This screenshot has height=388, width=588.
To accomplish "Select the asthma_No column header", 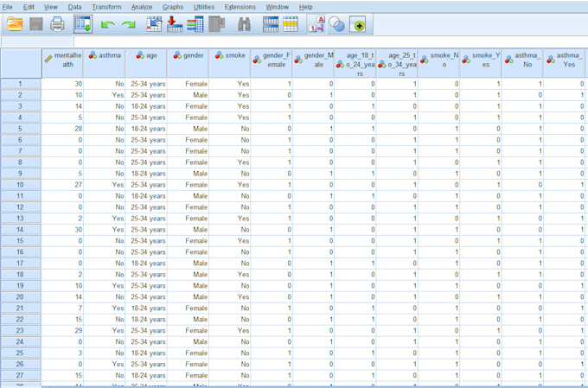I will [523, 63].
